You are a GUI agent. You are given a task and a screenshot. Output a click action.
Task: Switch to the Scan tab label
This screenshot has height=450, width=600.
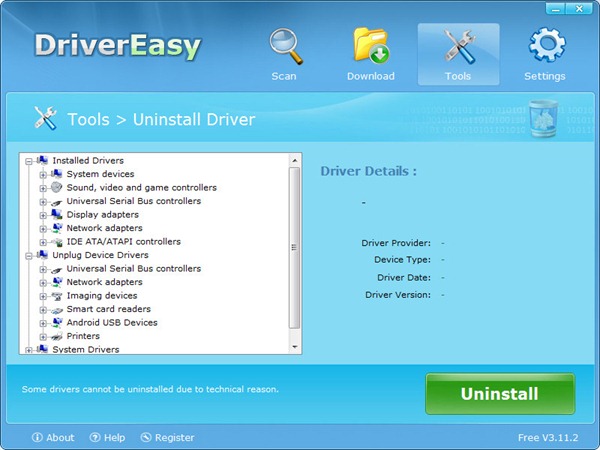tap(284, 76)
